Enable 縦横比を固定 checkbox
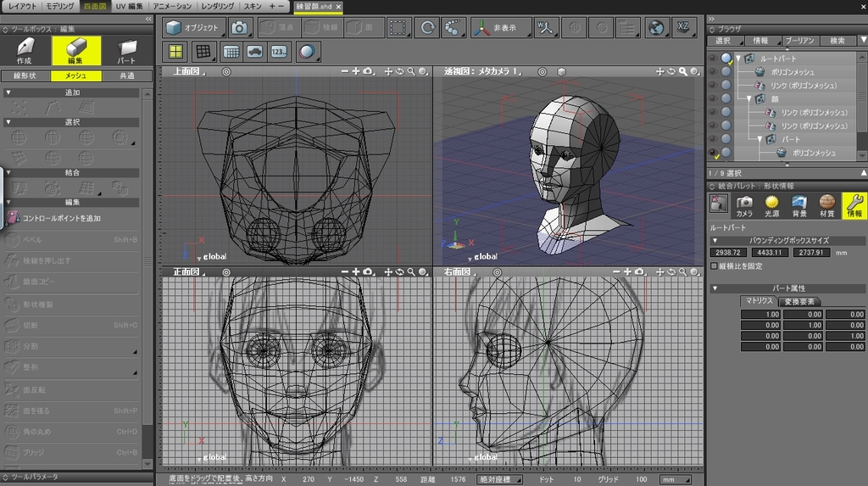The image size is (868, 486). [714, 266]
